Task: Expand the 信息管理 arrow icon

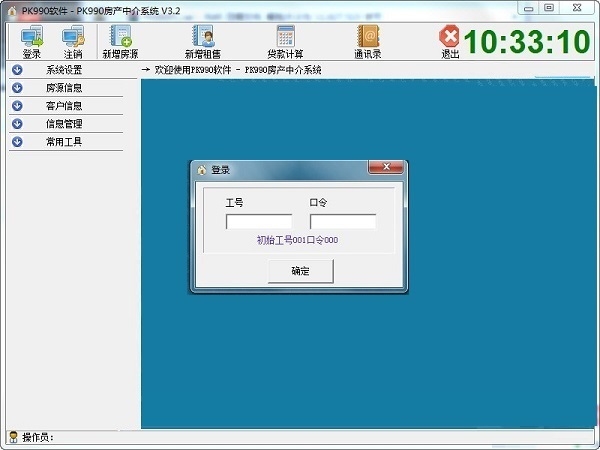Action: tap(17, 124)
